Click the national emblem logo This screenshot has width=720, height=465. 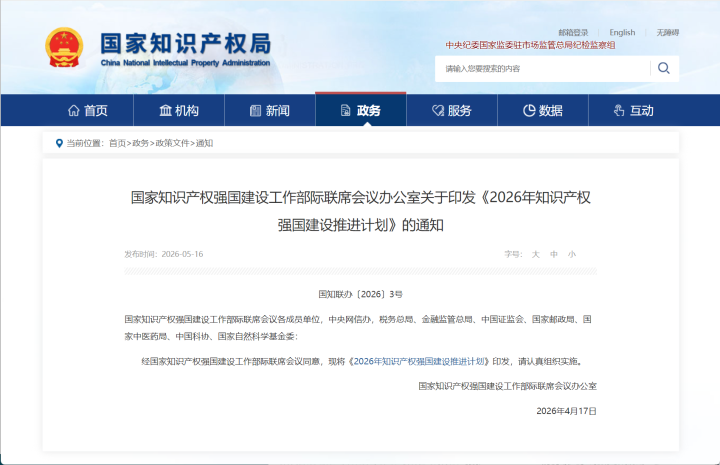click(x=64, y=48)
